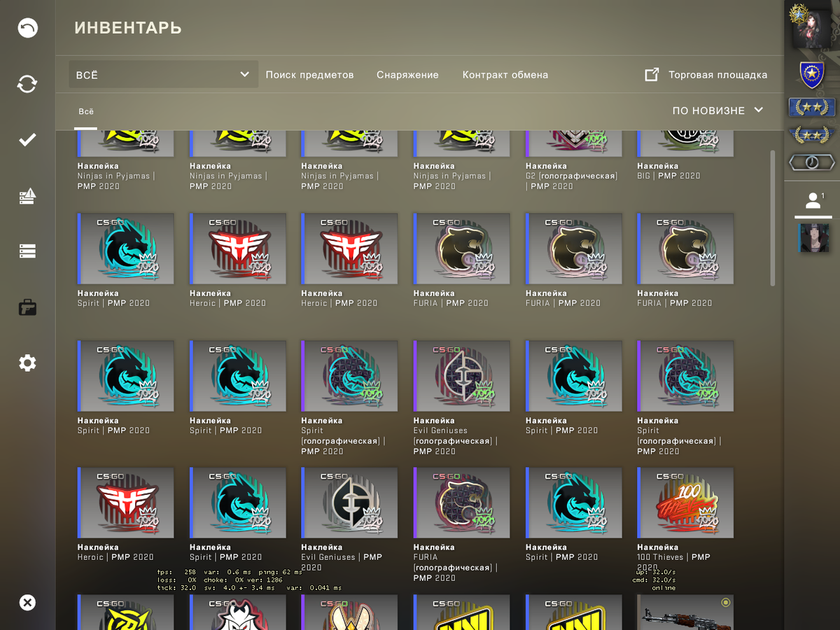Open the inventory briefcase icon with pistol
The height and width of the screenshot is (630, 840).
click(x=27, y=307)
